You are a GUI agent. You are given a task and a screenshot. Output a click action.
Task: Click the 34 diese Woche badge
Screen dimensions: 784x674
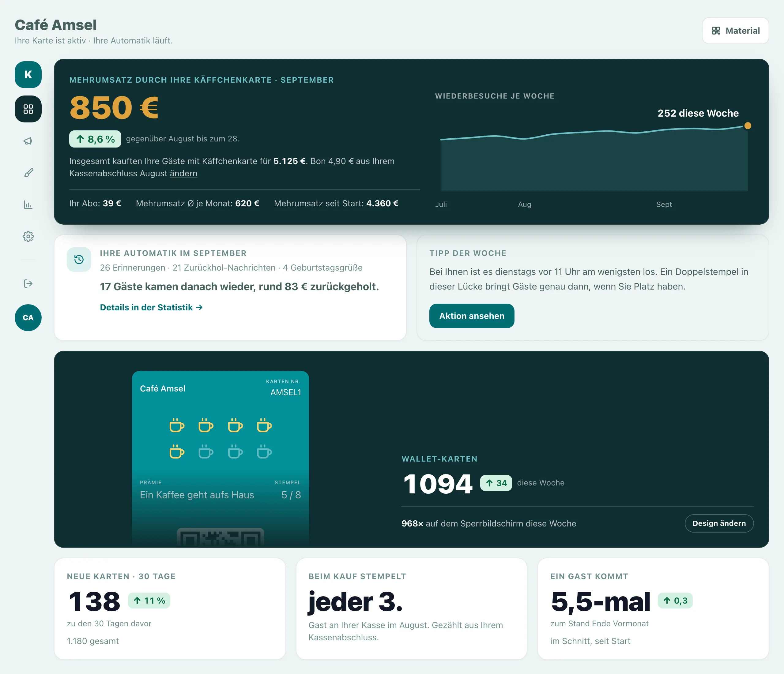click(x=496, y=483)
